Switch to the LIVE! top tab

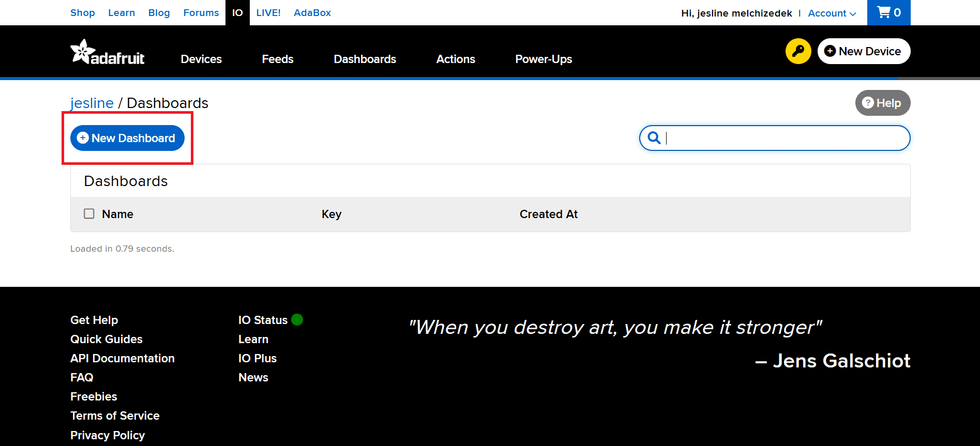click(x=268, y=12)
